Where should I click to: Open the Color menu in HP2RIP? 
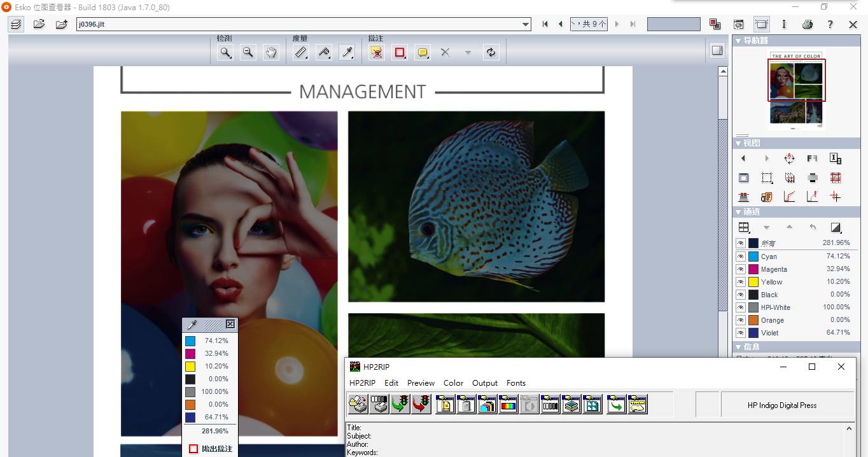click(x=453, y=383)
